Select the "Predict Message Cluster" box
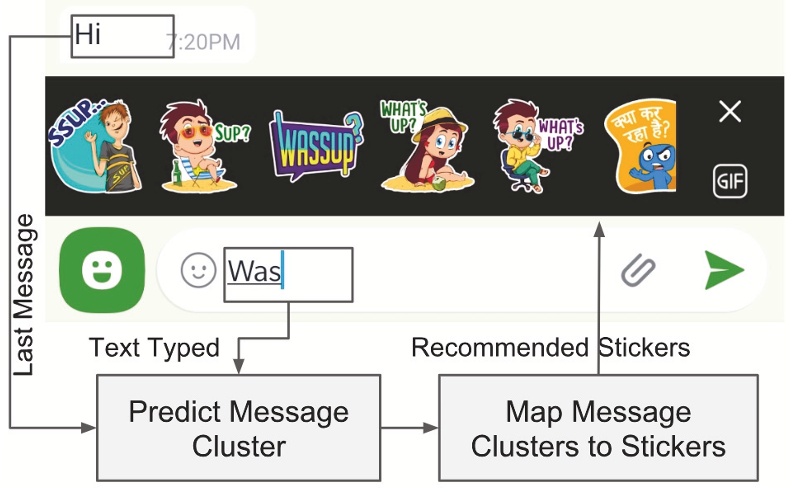The width and height of the screenshot is (794, 492). (239, 427)
